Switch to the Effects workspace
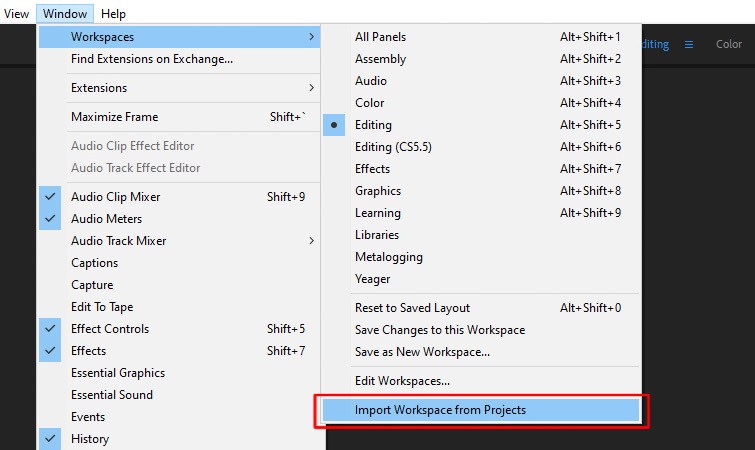755x450 pixels. 482,169
